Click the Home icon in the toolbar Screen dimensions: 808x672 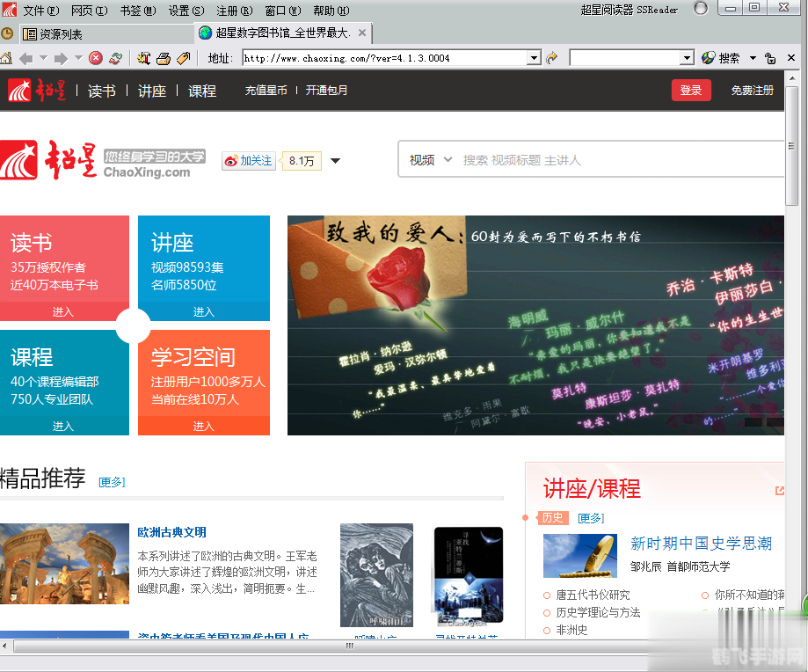pos(6,58)
